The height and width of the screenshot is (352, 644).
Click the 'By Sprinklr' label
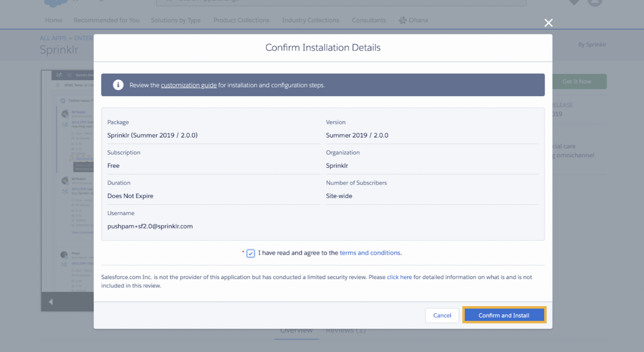tap(592, 45)
